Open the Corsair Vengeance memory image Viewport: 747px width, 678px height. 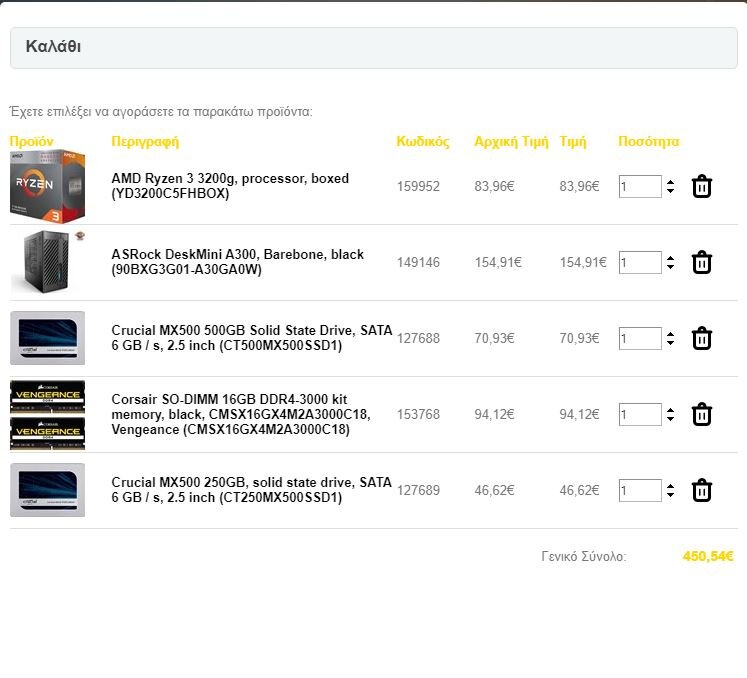[47, 415]
